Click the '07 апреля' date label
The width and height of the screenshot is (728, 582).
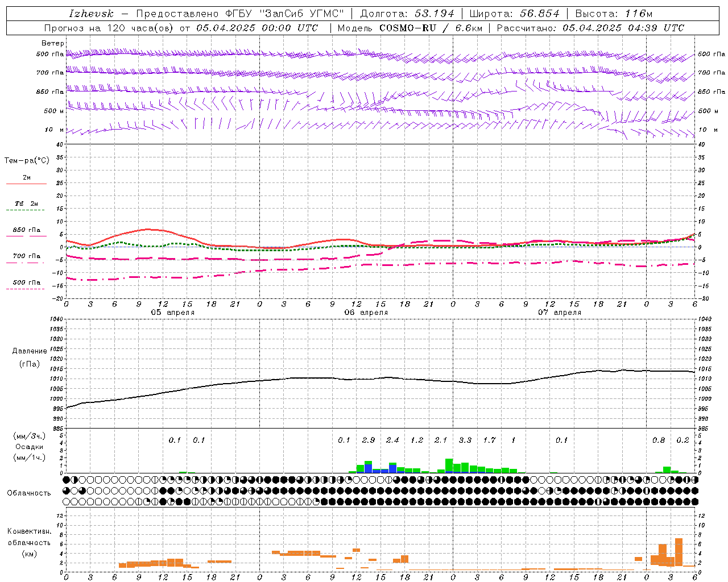[559, 313]
